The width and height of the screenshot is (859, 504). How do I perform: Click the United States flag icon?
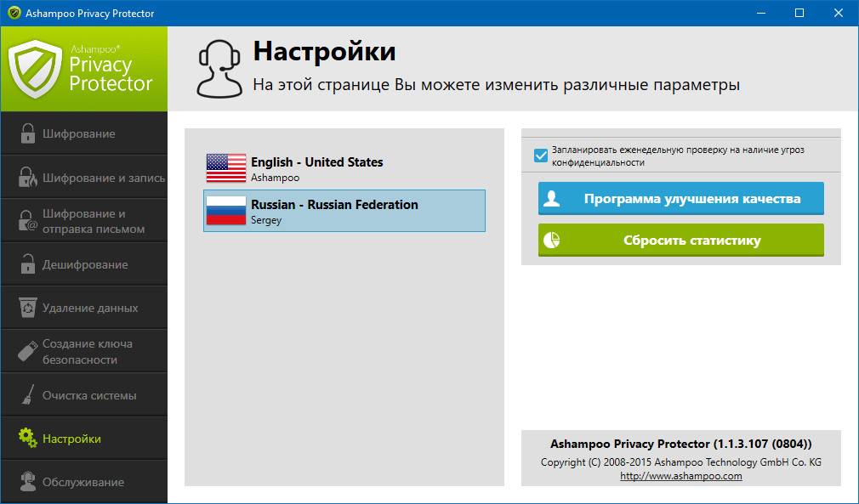click(x=226, y=168)
